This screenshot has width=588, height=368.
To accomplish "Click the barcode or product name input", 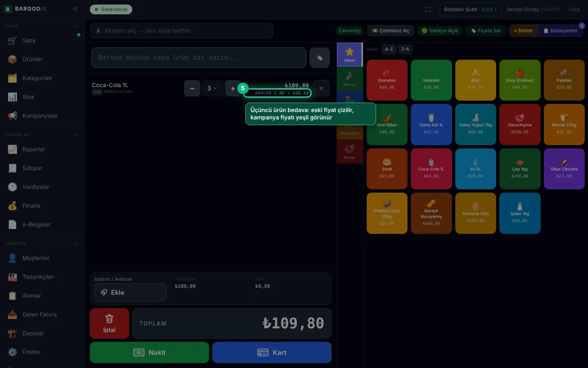I will click(199, 58).
